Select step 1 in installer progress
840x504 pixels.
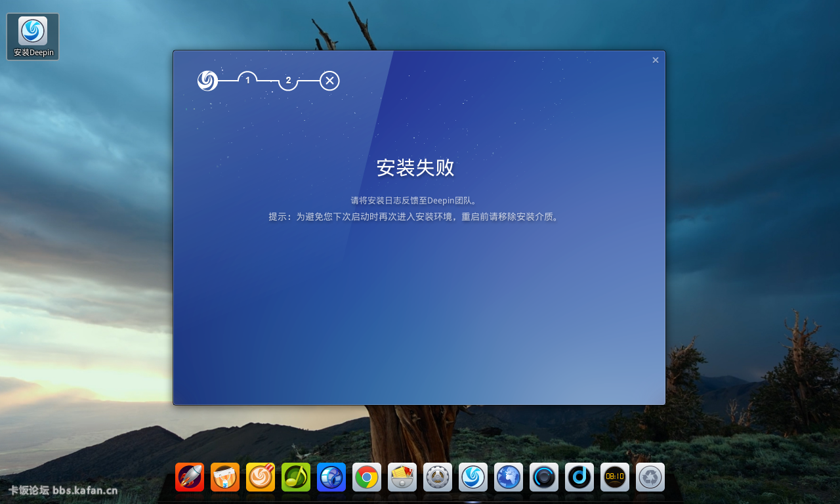[247, 80]
